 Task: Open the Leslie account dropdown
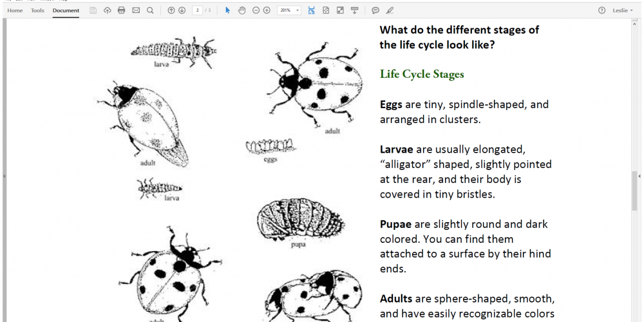click(x=623, y=10)
